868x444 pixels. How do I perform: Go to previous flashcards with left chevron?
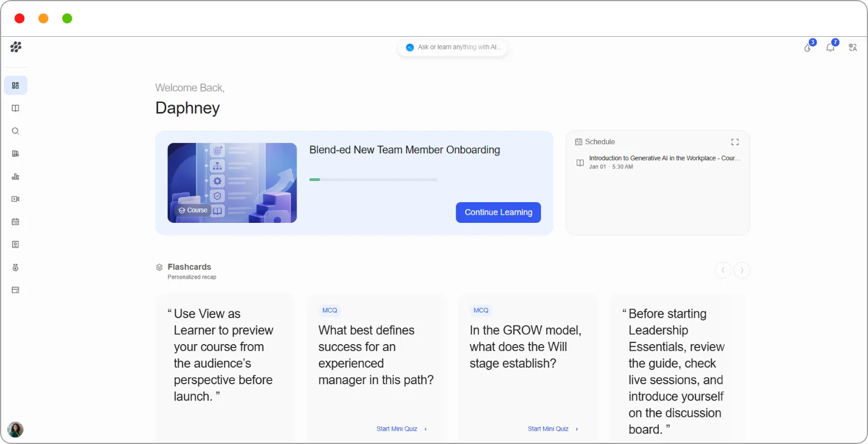(x=723, y=270)
